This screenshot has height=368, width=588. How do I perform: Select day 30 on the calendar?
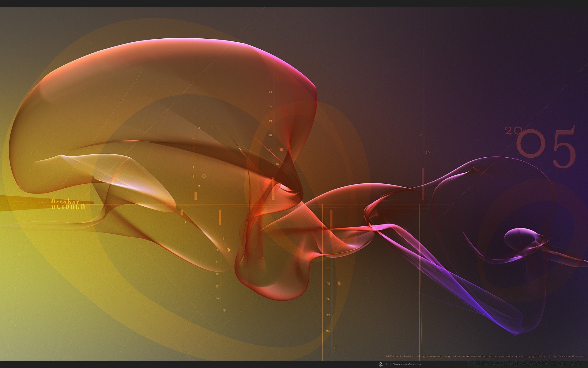(428, 152)
